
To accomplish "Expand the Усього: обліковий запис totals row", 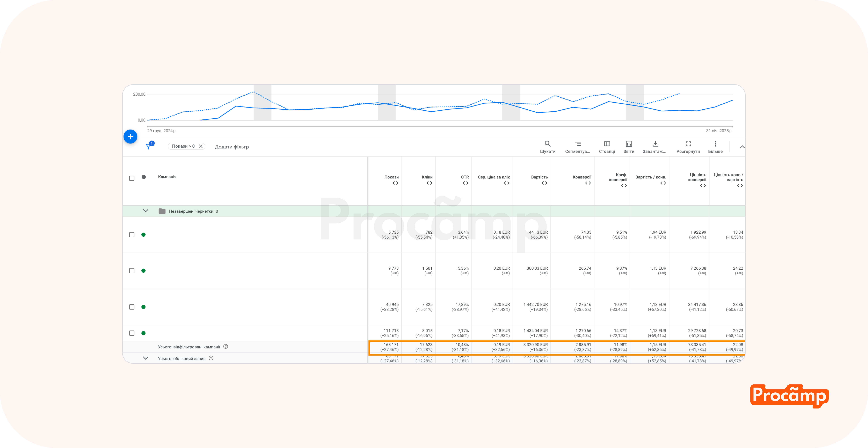I will pyautogui.click(x=146, y=358).
